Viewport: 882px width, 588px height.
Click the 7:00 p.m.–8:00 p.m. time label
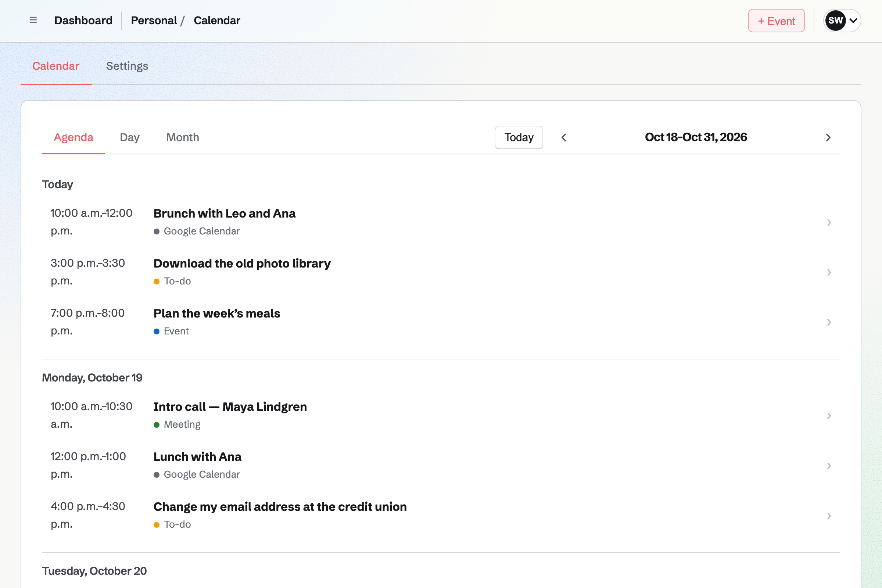[x=88, y=322]
